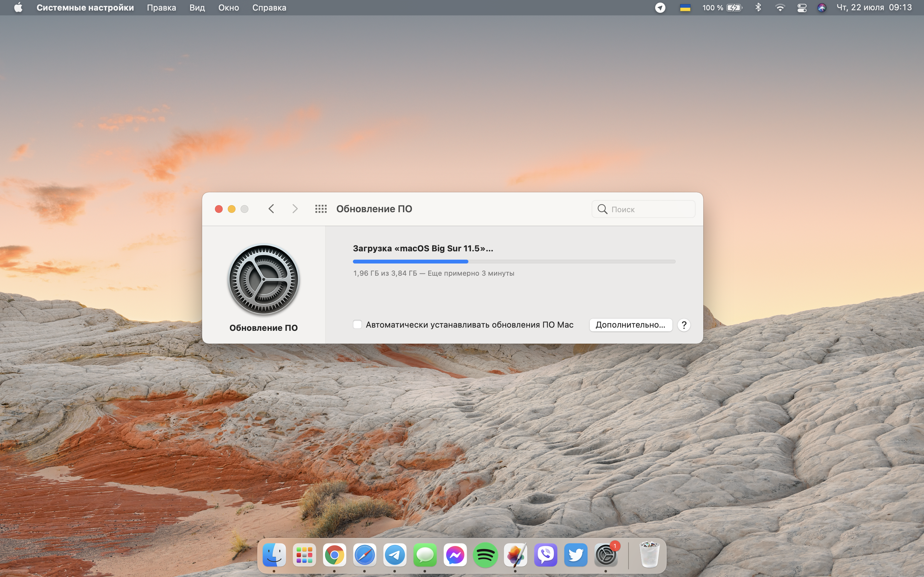Open Viber from the Dock
The width and height of the screenshot is (924, 577).
click(546, 555)
